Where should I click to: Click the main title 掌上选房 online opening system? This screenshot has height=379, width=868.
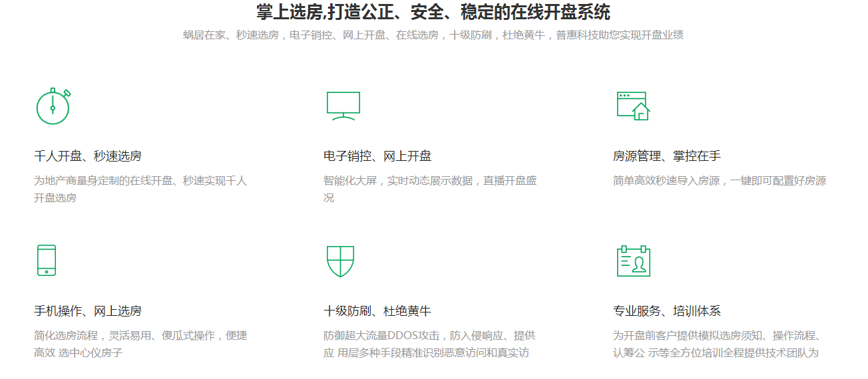(x=433, y=12)
